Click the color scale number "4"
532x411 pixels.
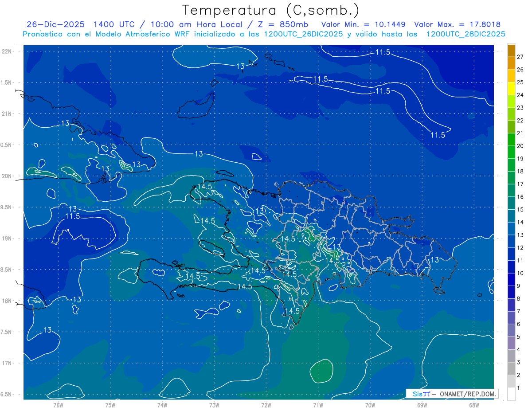click(519, 350)
